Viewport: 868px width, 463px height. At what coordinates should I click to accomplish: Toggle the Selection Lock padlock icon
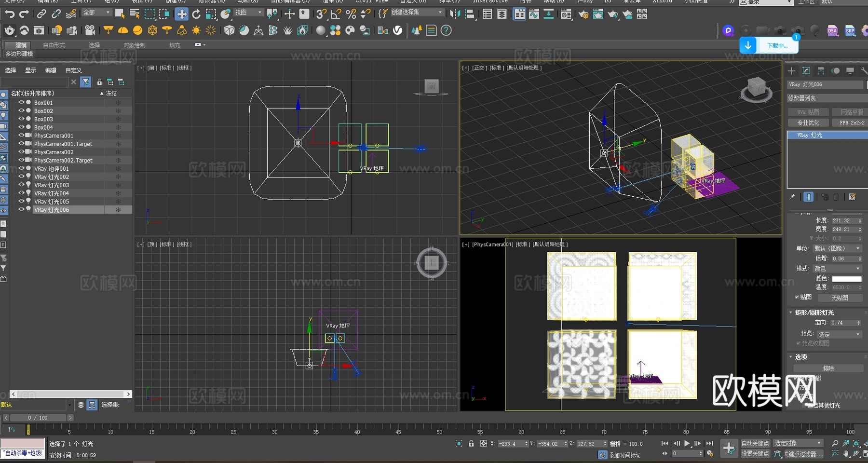(471, 443)
